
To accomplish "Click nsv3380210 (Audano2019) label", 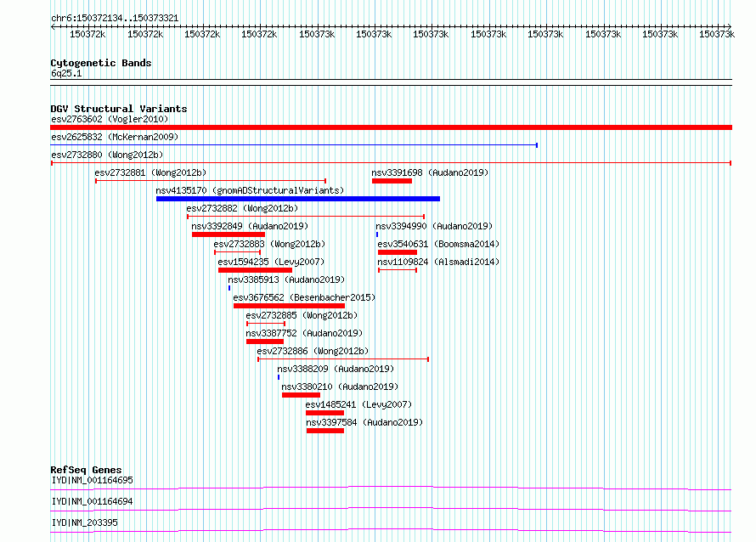I will tap(340, 387).
